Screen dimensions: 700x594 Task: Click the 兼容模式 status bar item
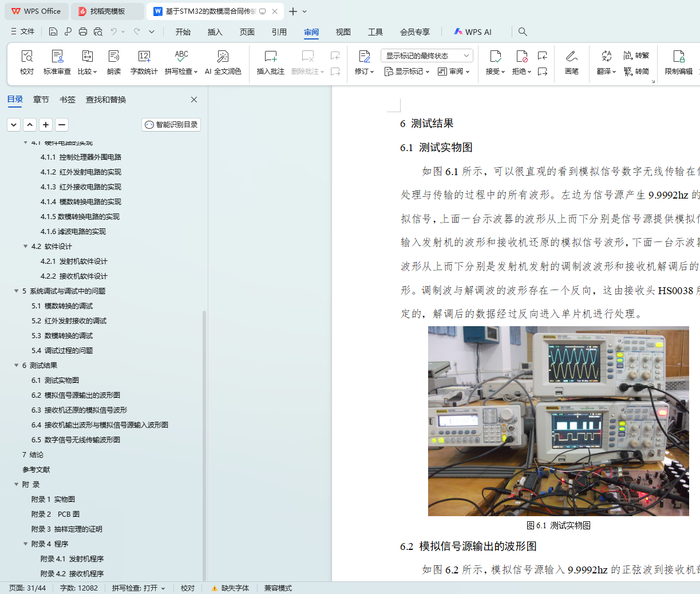tap(278, 588)
